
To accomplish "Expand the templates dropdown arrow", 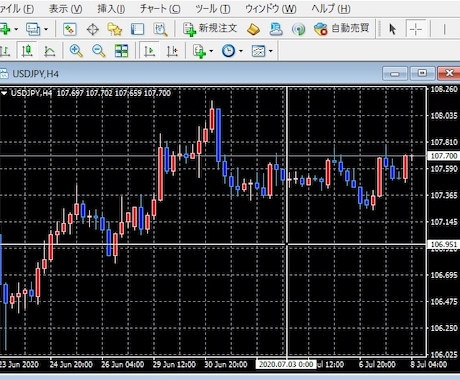I will click(271, 51).
